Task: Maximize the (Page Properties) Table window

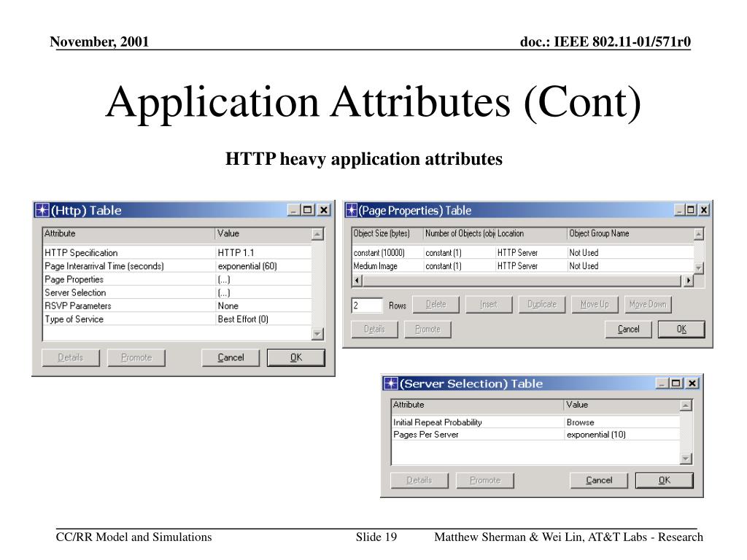Action: [x=691, y=210]
